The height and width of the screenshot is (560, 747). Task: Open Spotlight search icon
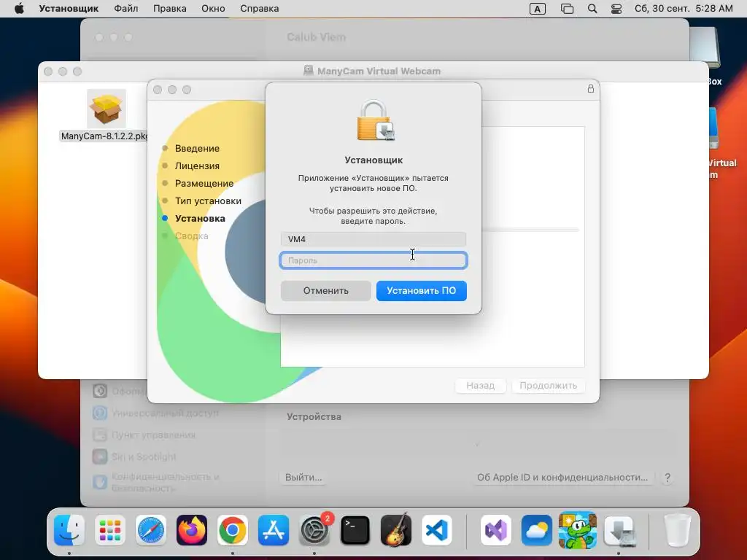tap(592, 9)
